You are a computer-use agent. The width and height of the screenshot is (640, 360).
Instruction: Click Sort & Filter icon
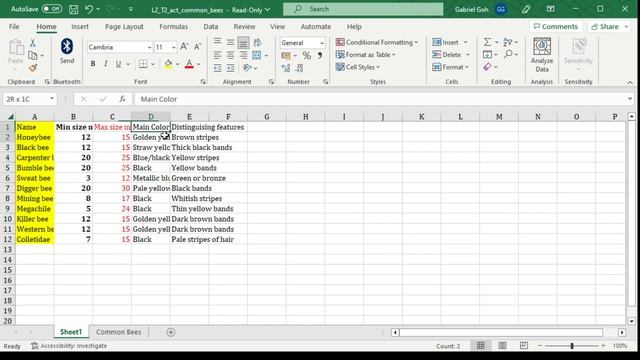click(x=508, y=42)
